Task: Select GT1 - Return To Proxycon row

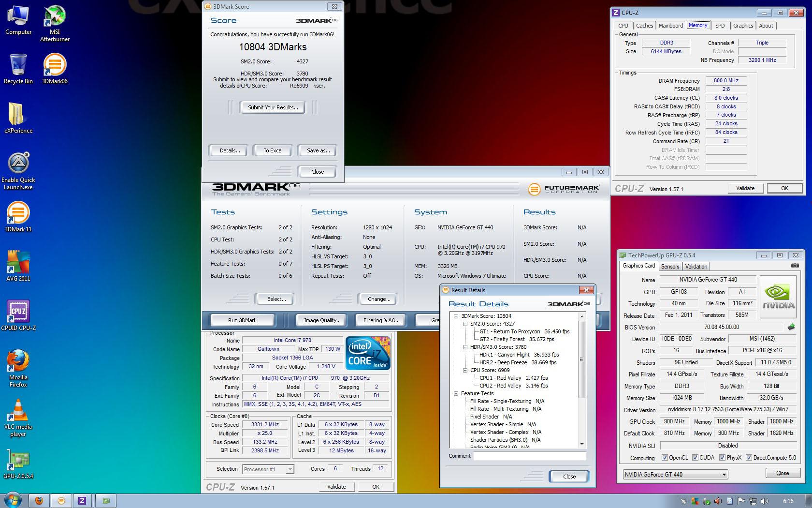Action: tap(524, 331)
